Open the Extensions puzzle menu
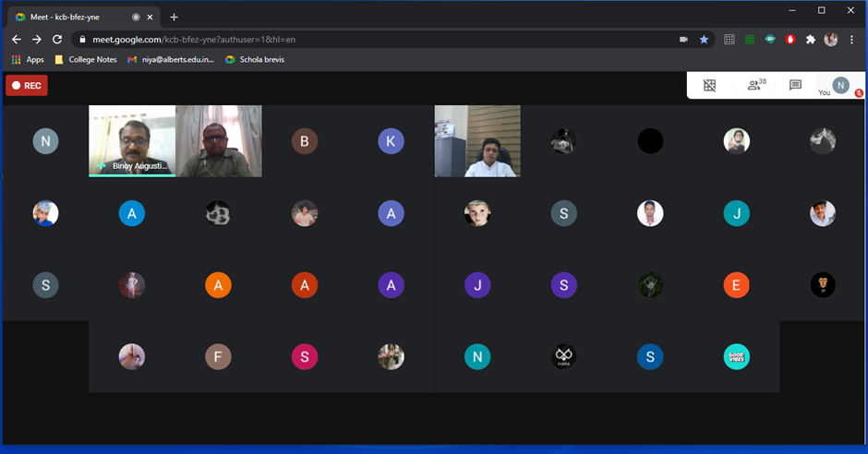 click(x=811, y=40)
